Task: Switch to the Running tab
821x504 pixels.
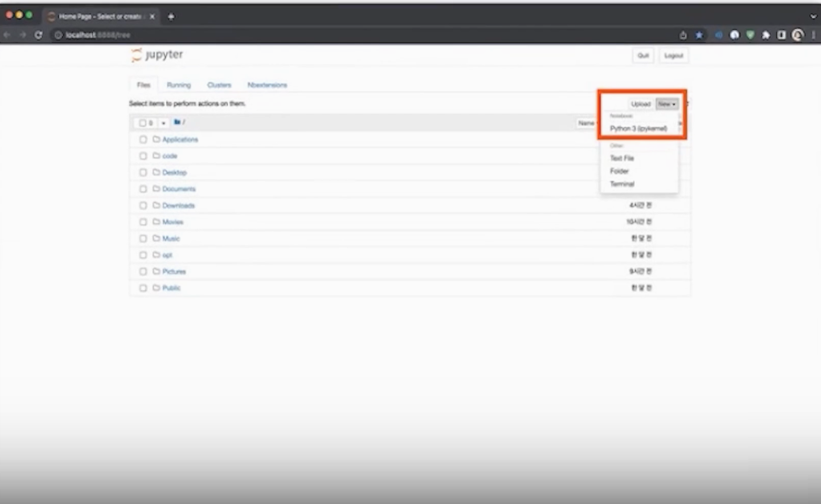Action: pos(179,85)
